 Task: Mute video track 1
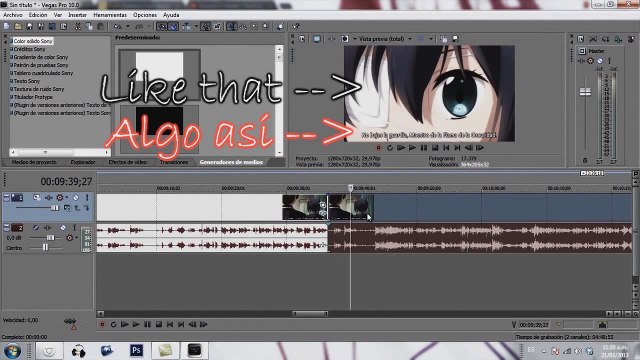click(76, 198)
